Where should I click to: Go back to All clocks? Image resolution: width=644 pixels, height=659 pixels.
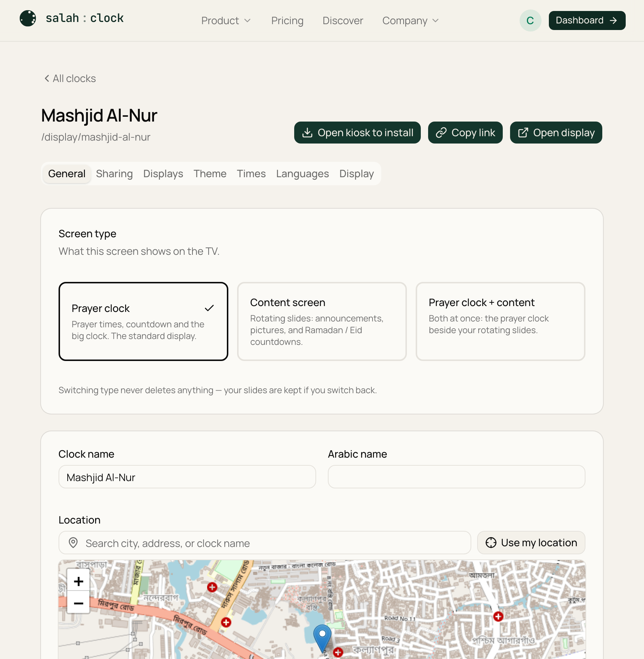click(x=70, y=78)
